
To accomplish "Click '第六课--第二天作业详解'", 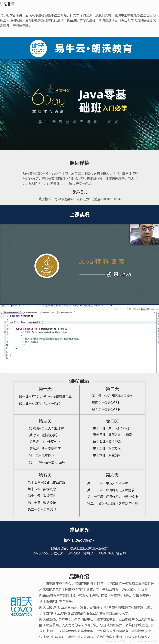I will click(x=47, y=428).
